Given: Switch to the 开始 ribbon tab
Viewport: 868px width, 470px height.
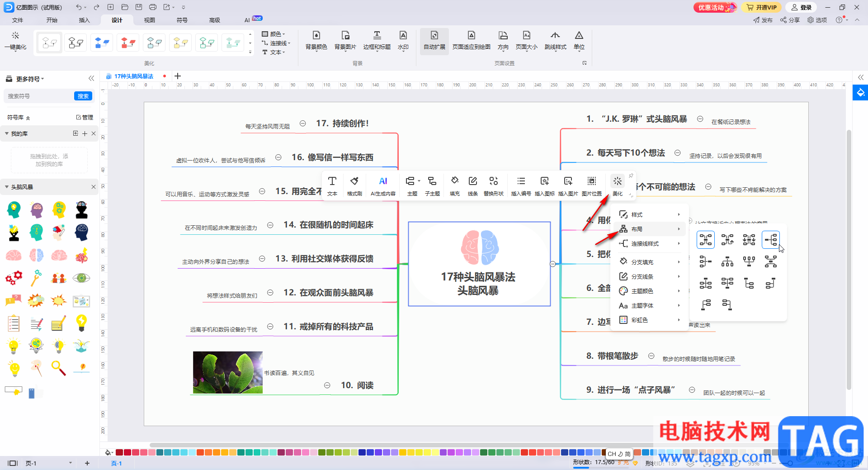Looking at the screenshot, I should [52, 20].
